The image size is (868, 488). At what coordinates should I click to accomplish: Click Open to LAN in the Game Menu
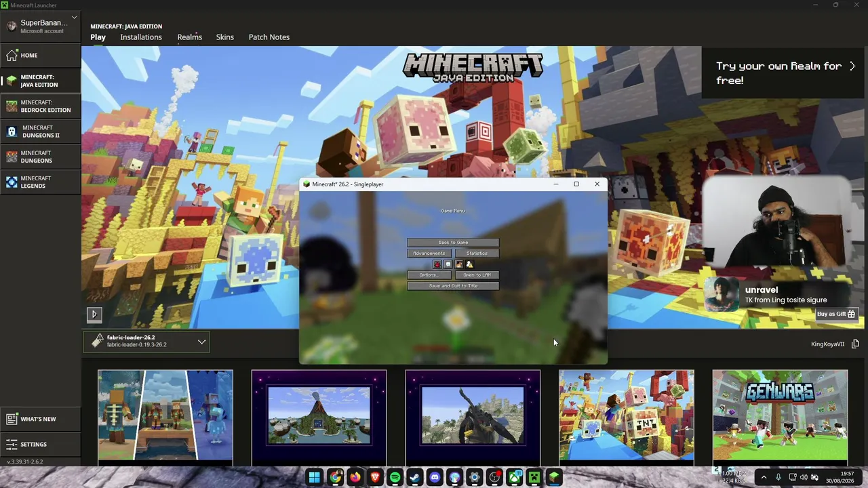point(477,275)
